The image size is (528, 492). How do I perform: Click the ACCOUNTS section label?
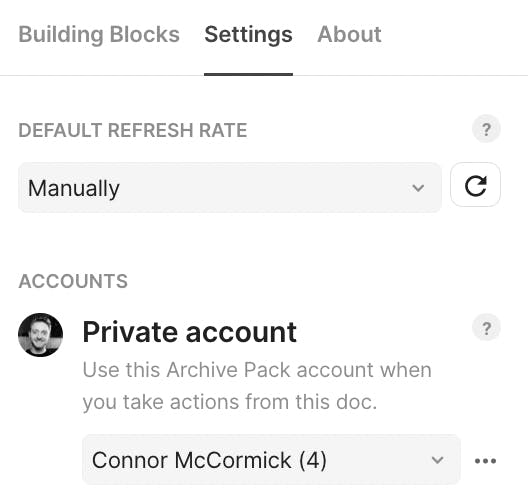[73, 281]
